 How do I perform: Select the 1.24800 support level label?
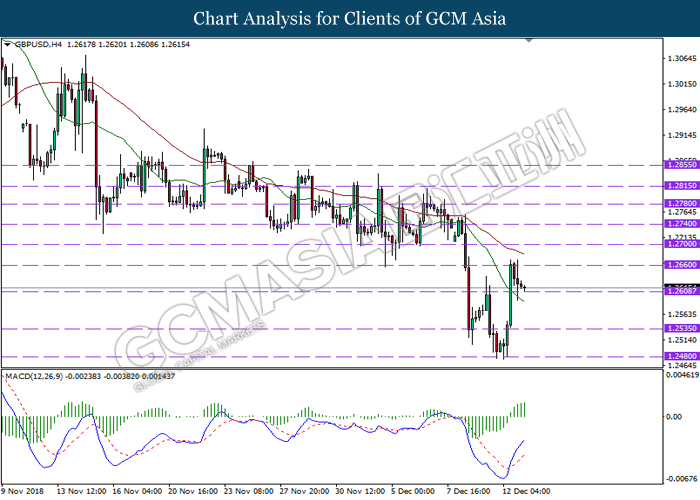681,356
